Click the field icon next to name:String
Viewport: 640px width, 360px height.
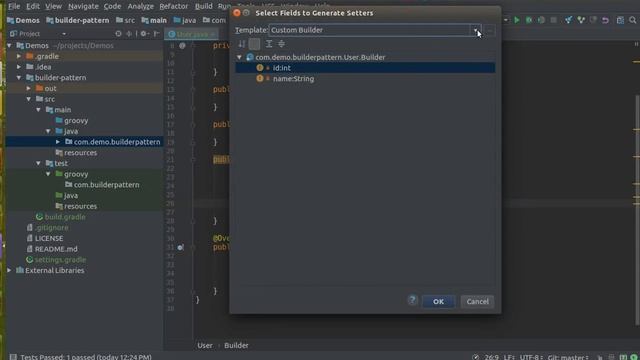[x=260, y=78]
